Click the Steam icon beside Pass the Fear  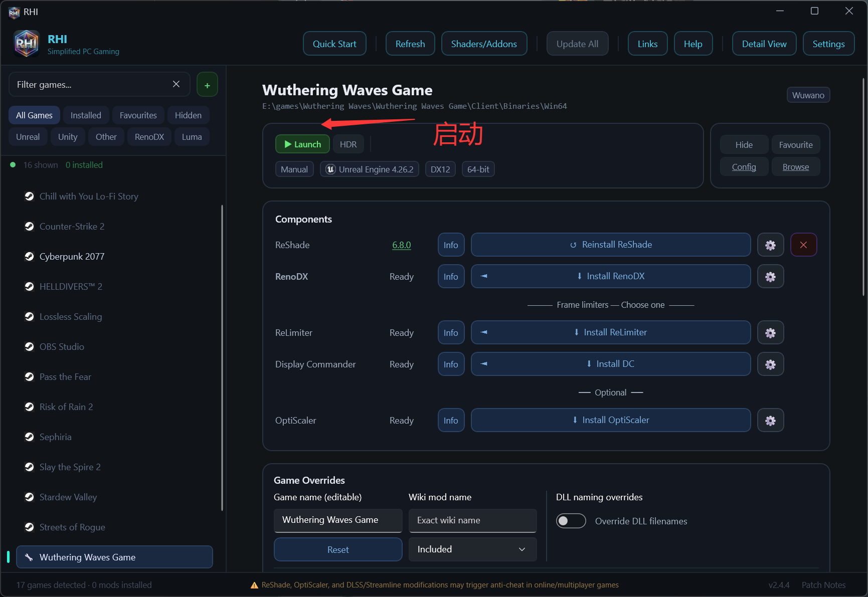tap(29, 377)
